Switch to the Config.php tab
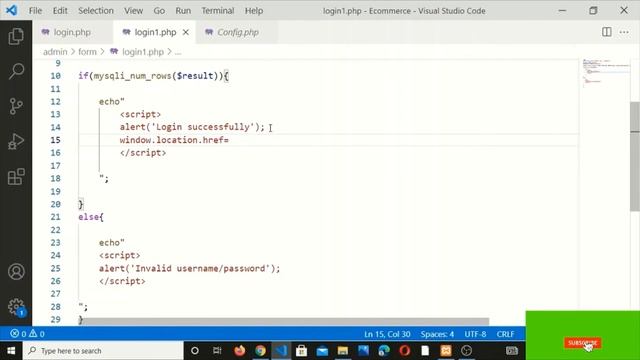The image size is (640, 360). 238,32
